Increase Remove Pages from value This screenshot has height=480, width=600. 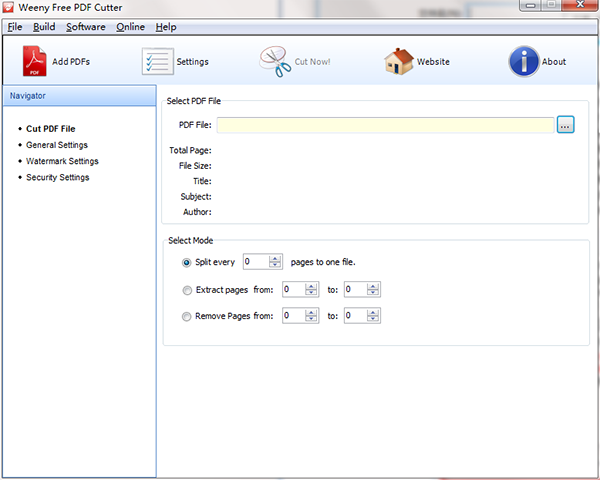[311, 312]
